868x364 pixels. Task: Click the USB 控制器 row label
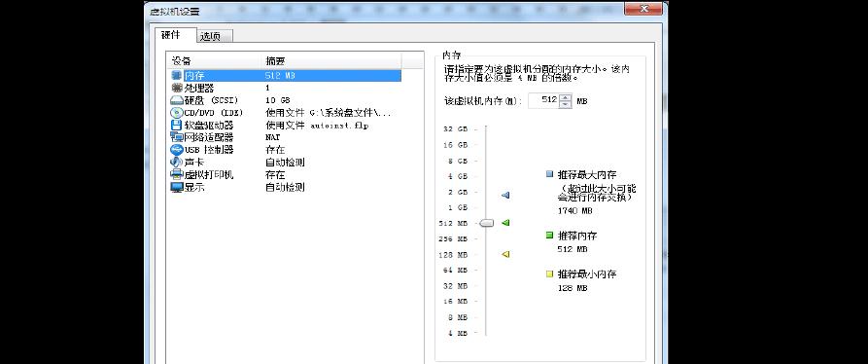click(209, 150)
